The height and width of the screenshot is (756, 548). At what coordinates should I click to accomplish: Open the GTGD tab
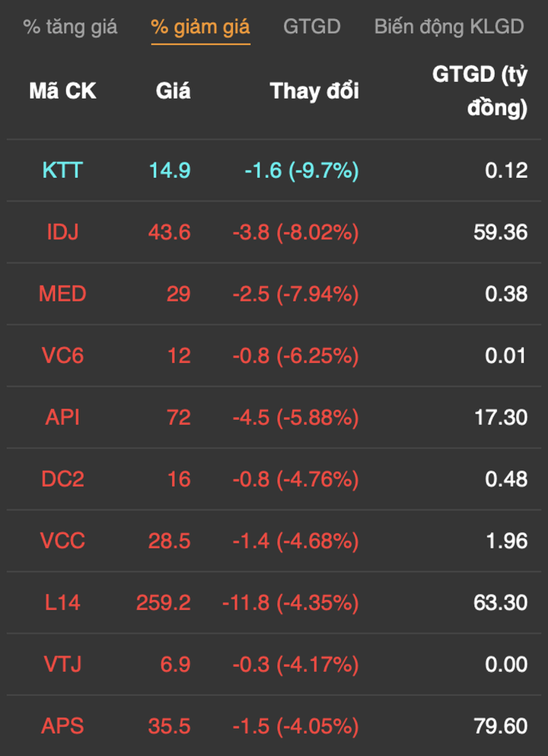(311, 27)
